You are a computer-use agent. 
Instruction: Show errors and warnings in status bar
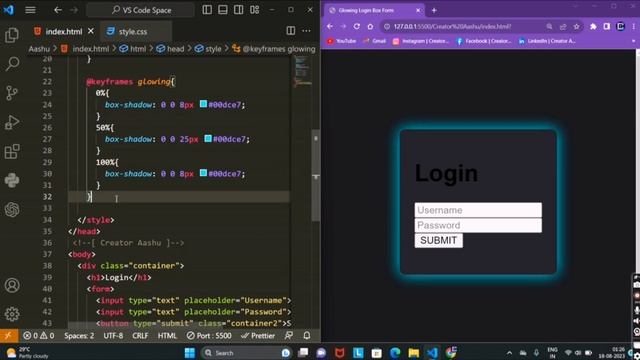pyautogui.click(x=38, y=336)
